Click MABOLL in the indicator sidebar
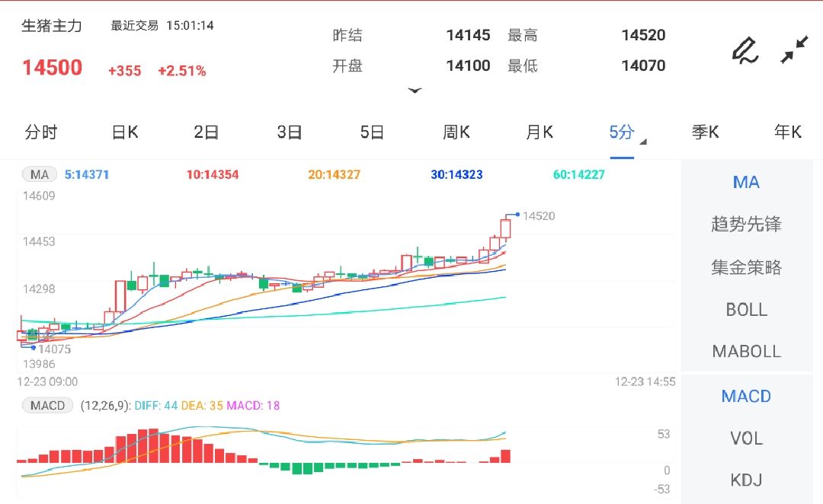 point(747,351)
